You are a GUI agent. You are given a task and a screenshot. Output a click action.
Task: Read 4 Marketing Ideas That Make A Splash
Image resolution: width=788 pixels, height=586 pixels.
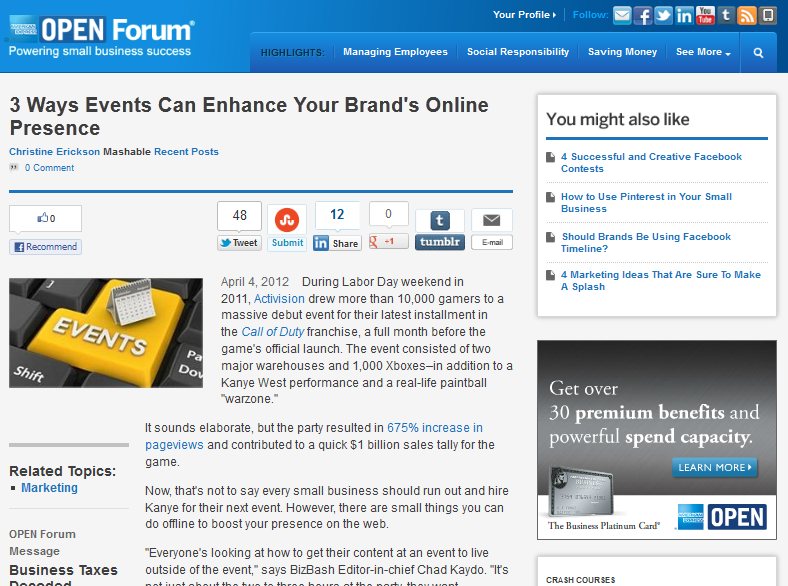pos(660,280)
